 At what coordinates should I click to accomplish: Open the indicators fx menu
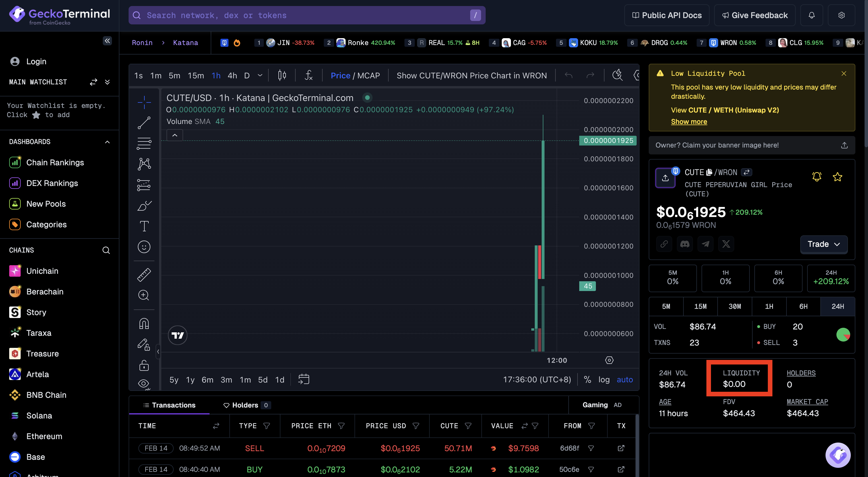pos(308,75)
